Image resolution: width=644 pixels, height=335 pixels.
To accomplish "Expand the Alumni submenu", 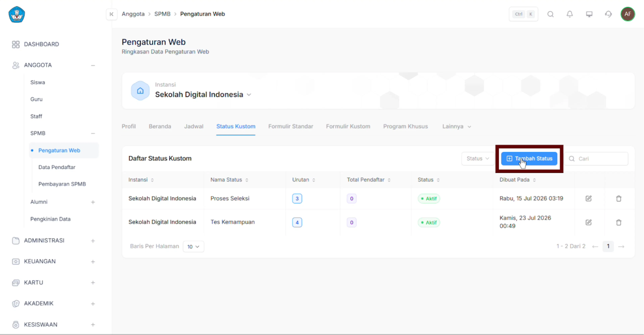I will [x=93, y=202].
